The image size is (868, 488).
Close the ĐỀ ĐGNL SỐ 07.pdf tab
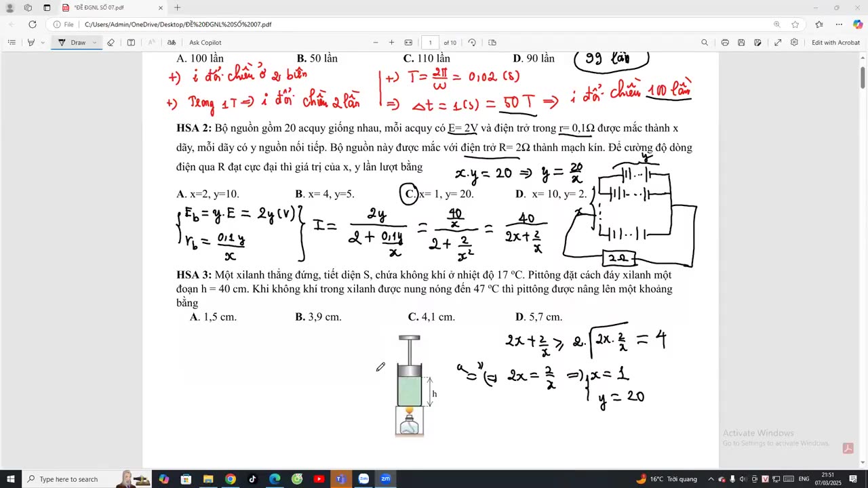(x=161, y=7)
